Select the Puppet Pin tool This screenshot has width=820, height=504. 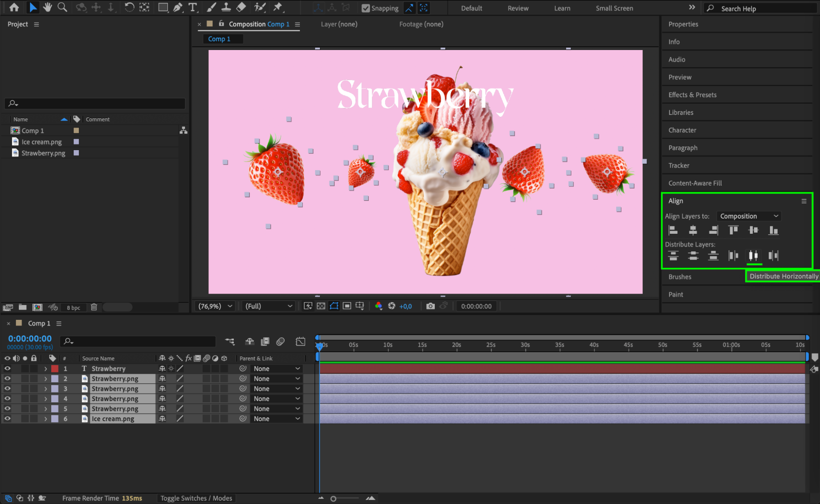tap(278, 7)
